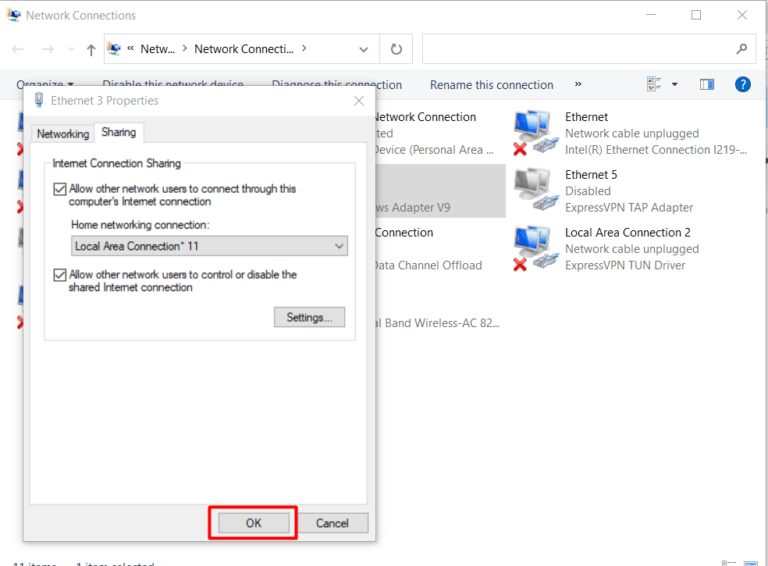Close the Ethernet 3 Properties dialog
The width and height of the screenshot is (768, 566).
coord(359,100)
